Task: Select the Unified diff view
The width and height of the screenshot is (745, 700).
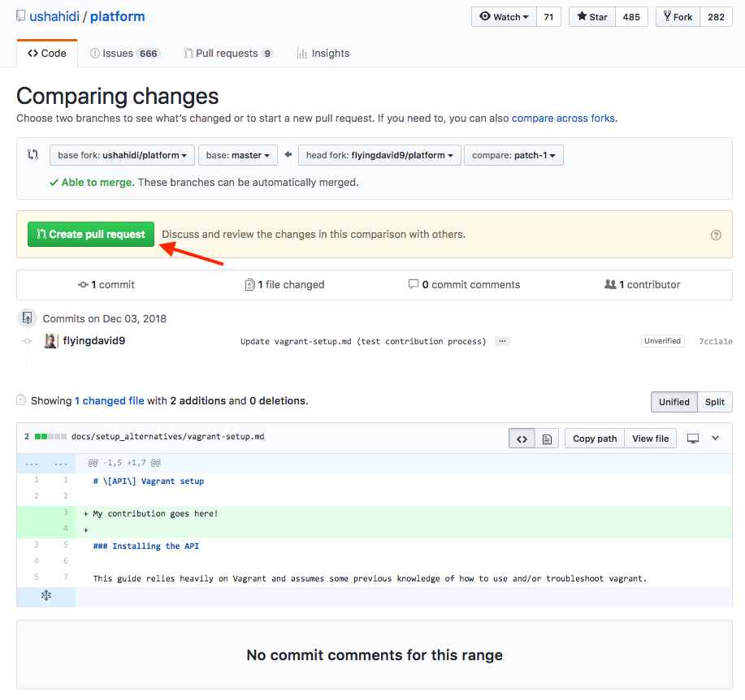Action: tap(674, 402)
